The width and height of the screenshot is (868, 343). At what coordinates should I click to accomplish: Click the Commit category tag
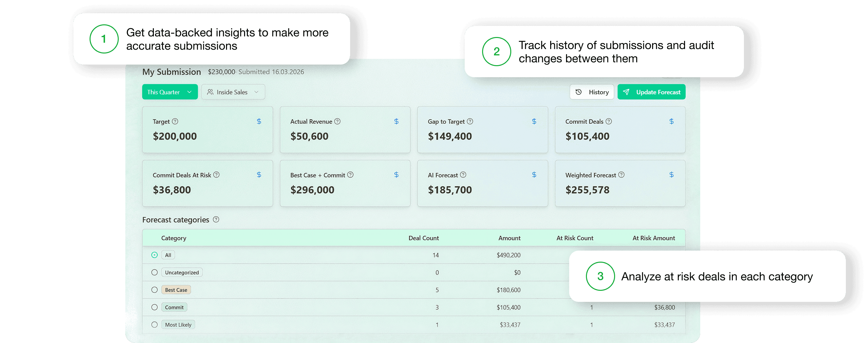point(174,307)
